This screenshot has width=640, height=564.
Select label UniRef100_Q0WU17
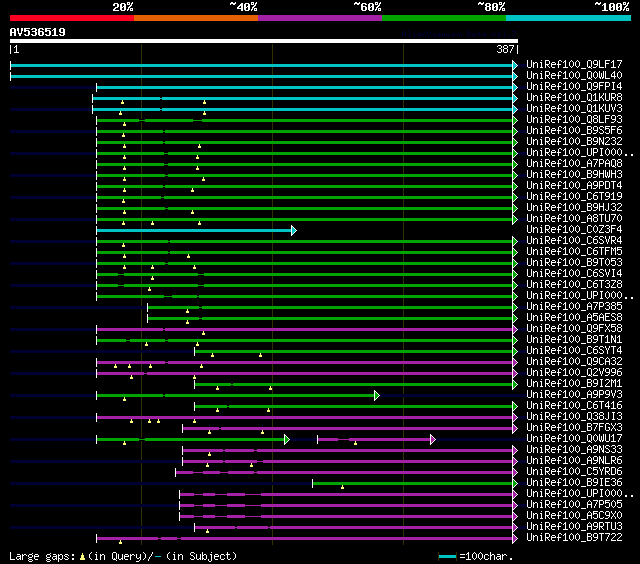(x=574, y=439)
